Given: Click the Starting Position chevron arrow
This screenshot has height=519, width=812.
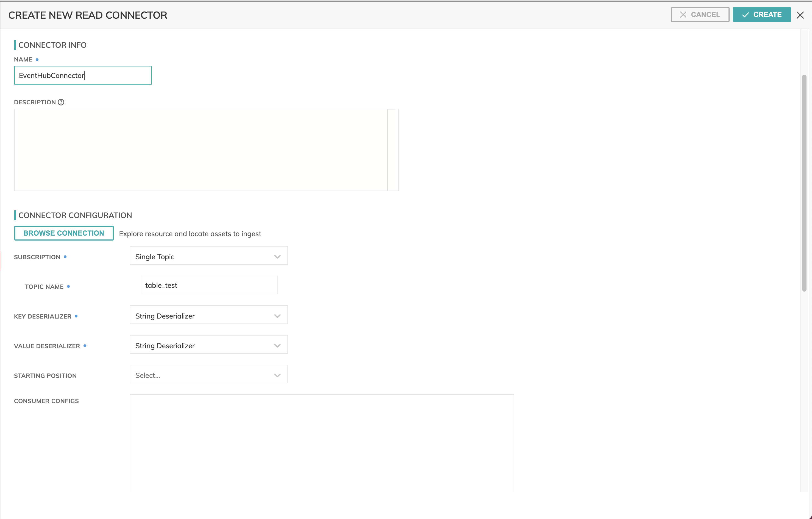Looking at the screenshot, I should 277,375.
